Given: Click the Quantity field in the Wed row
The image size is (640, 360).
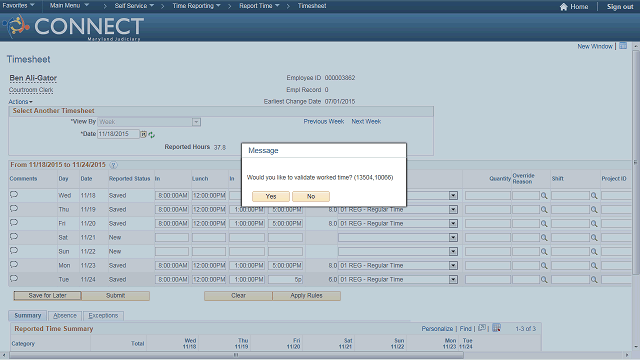Looking at the screenshot, I should click(x=488, y=196).
